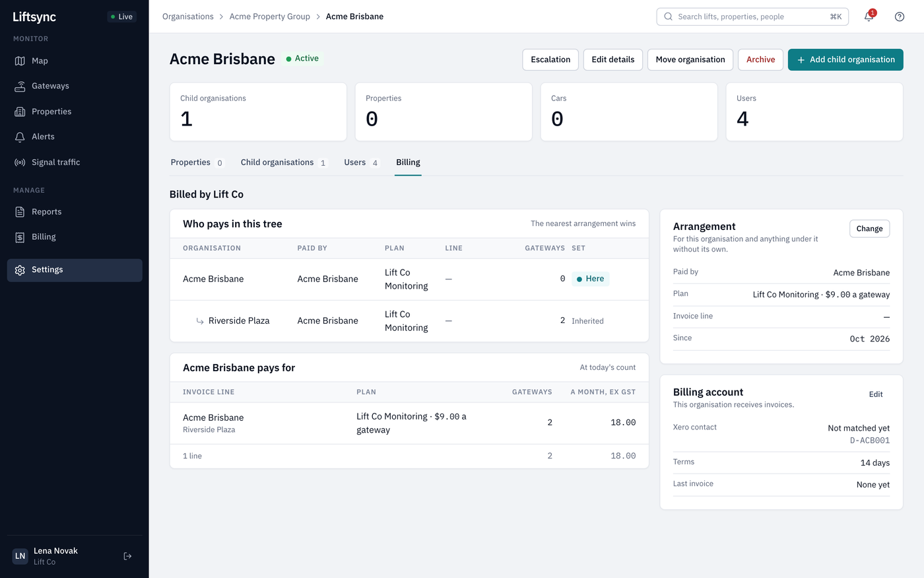Add a child organisation
This screenshot has height=578, width=924.
(x=845, y=59)
